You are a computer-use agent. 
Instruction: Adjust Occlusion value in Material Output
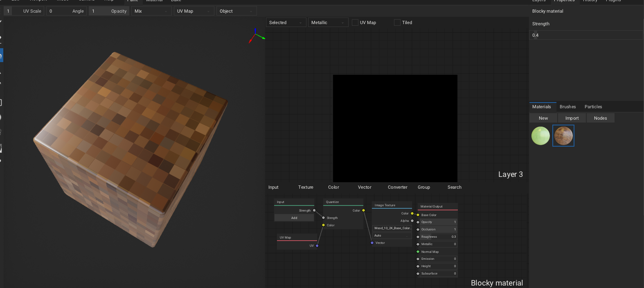[439, 230]
